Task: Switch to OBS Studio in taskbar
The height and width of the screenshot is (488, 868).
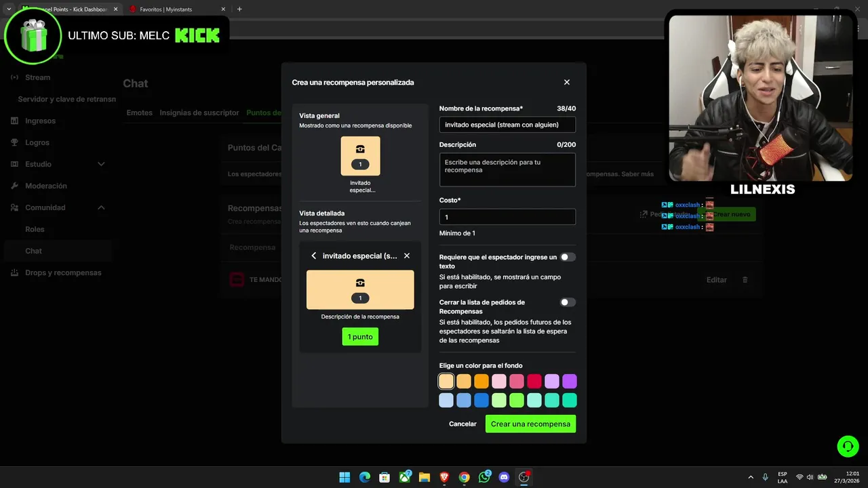Action: [x=524, y=477]
